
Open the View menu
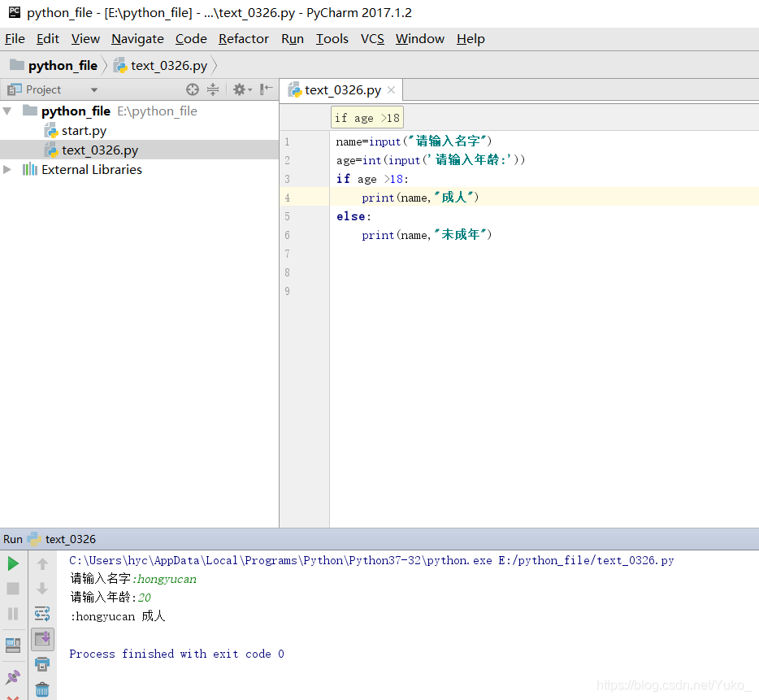click(85, 39)
